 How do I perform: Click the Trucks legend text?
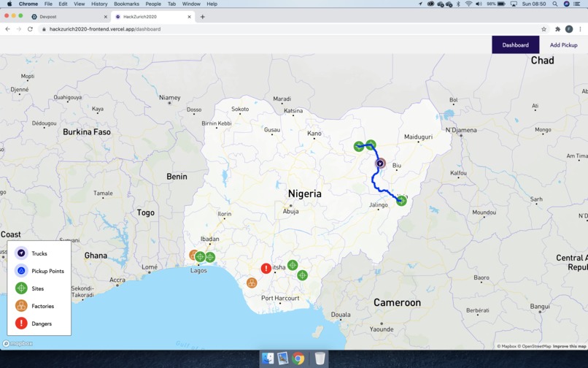coord(39,253)
